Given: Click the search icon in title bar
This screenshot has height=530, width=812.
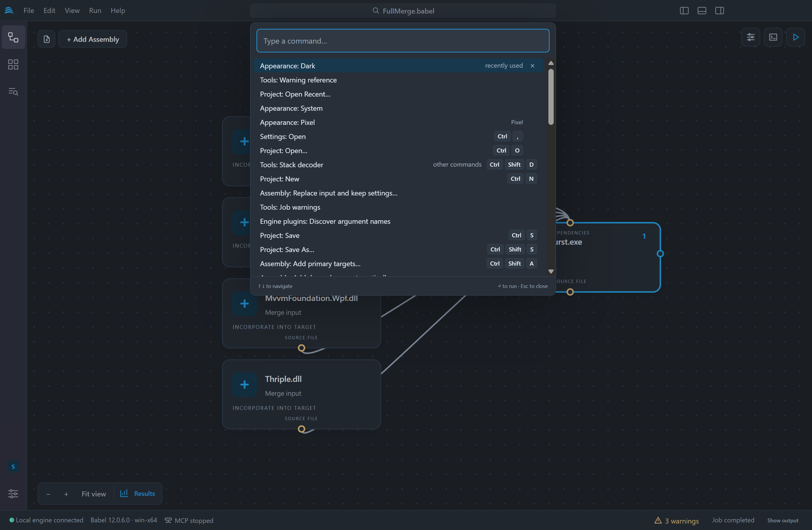Looking at the screenshot, I should tap(376, 11).
